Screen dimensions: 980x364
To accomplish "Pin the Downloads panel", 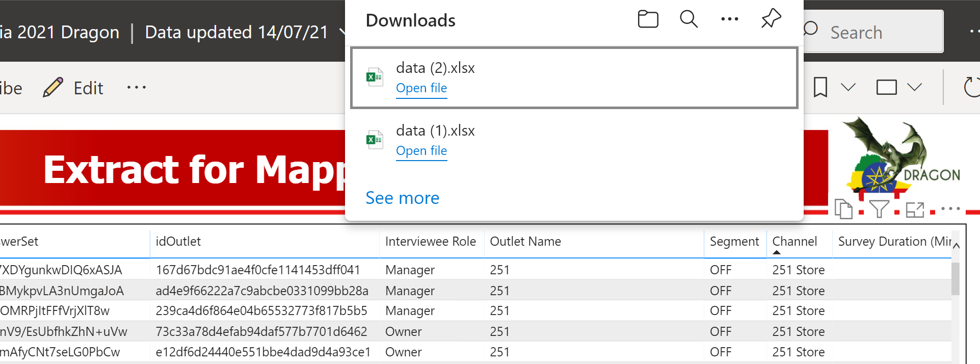I will [x=771, y=18].
